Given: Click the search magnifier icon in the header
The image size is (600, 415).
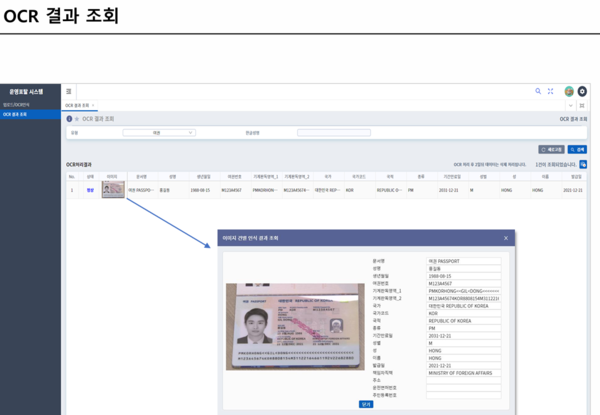Looking at the screenshot, I should coord(538,91).
